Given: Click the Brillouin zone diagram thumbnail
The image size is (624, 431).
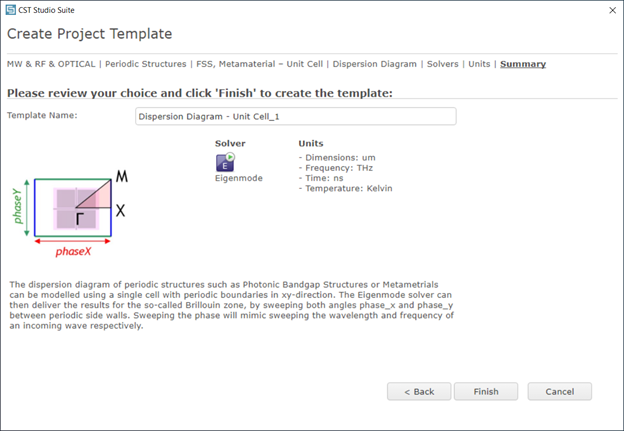Looking at the screenshot, I should click(70, 215).
